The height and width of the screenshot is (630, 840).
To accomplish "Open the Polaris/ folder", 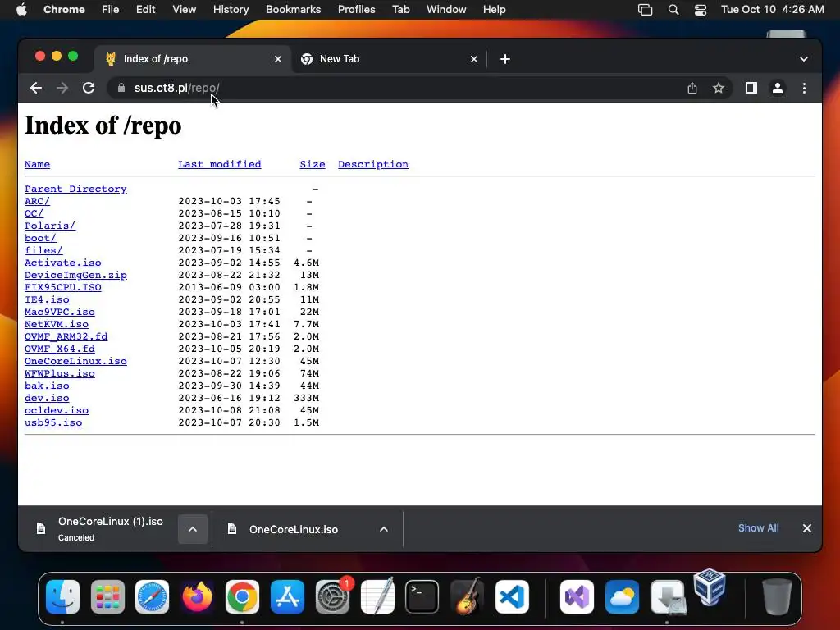I will tap(50, 226).
